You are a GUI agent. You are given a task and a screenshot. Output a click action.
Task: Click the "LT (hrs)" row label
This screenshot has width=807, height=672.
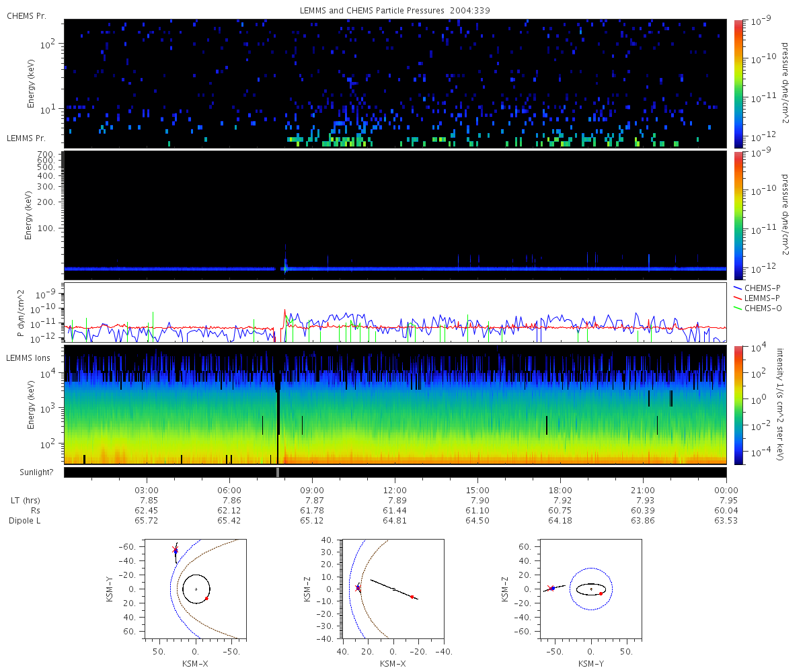point(25,501)
